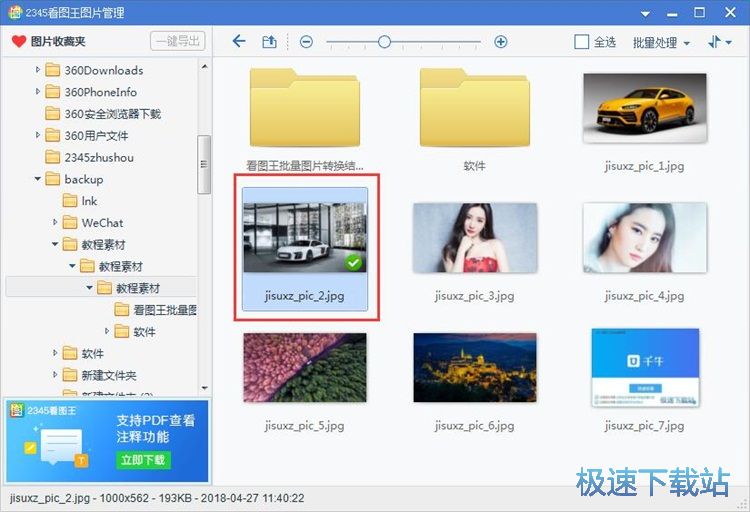Open the 批量处理 dropdown menu
Screen dimensions: 750x512
[661, 43]
